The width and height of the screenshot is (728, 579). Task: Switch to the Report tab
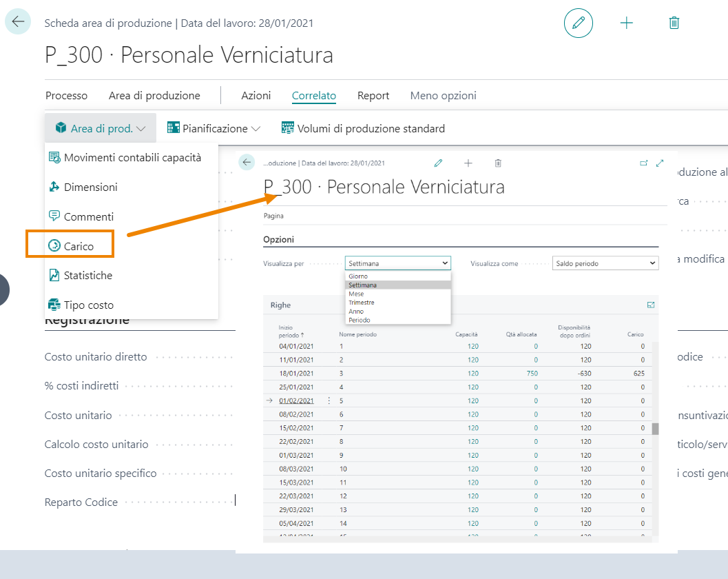coord(373,96)
